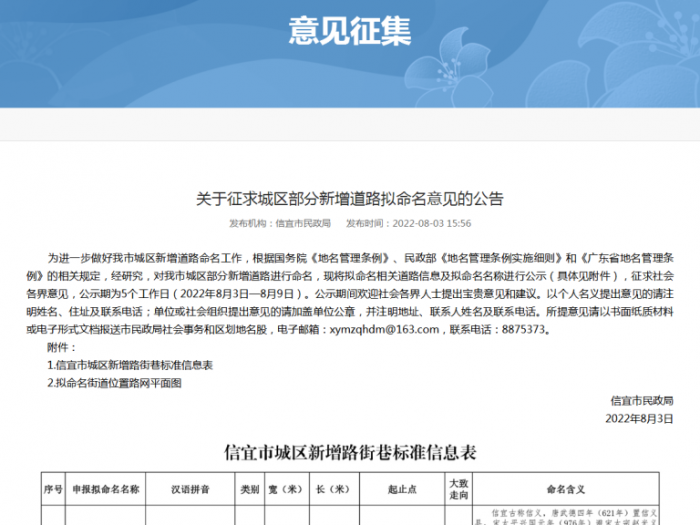
Task: Click the publish time 2022-08-03 15:56
Action: [432, 223]
